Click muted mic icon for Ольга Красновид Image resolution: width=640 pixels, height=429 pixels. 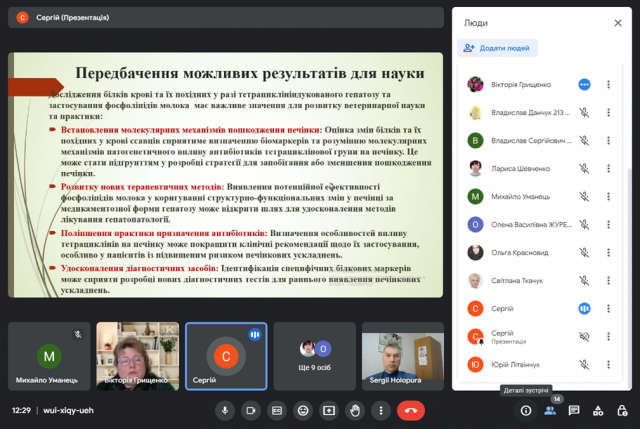[x=584, y=253]
